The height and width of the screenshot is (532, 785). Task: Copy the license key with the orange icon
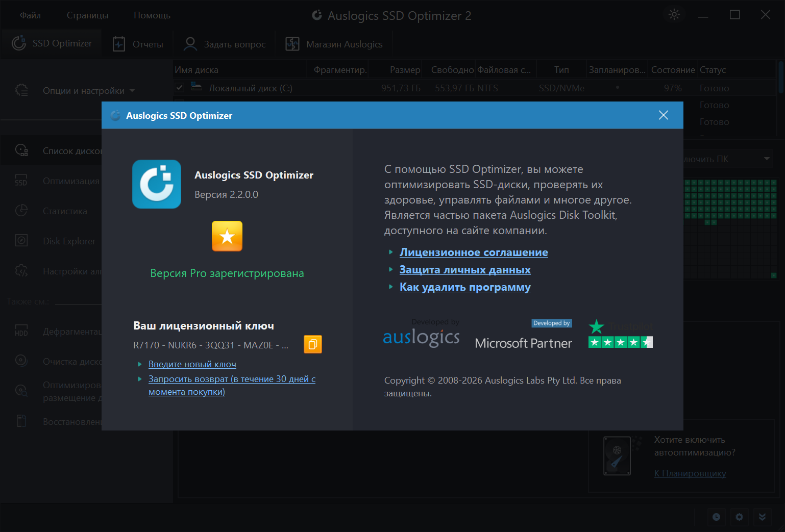[x=312, y=344]
